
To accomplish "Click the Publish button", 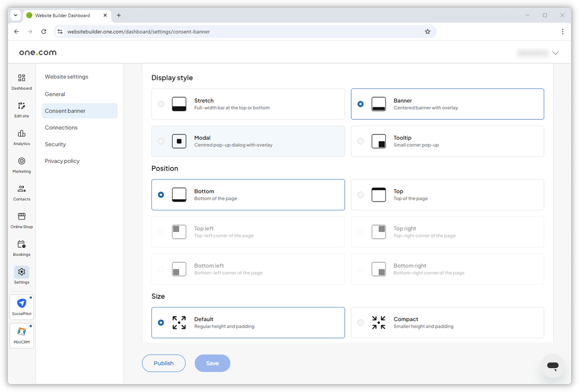I will pyautogui.click(x=163, y=363).
